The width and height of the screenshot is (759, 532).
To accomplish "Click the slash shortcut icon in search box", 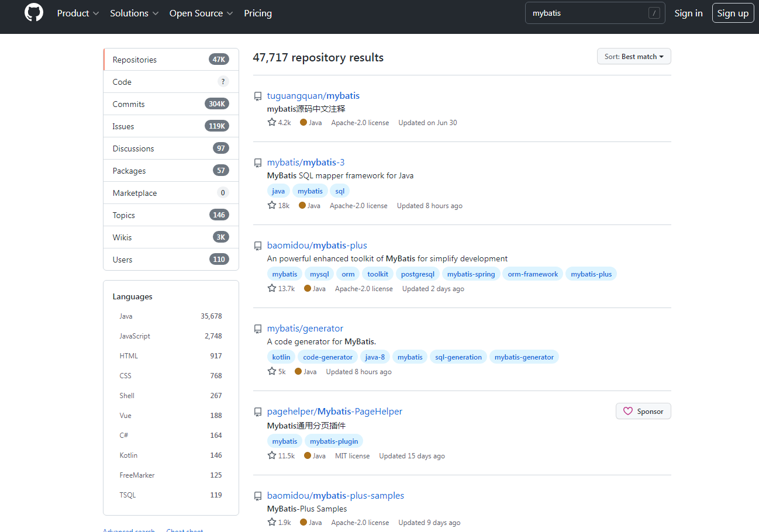I will click(x=654, y=13).
